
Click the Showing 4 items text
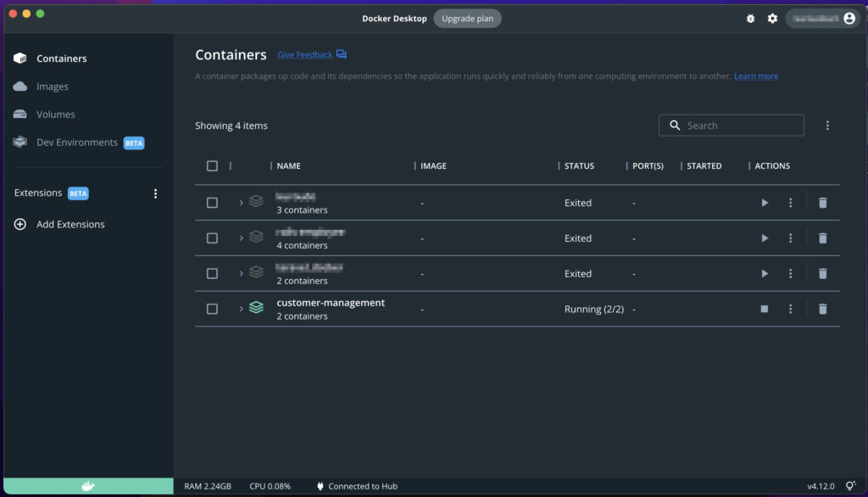231,126
